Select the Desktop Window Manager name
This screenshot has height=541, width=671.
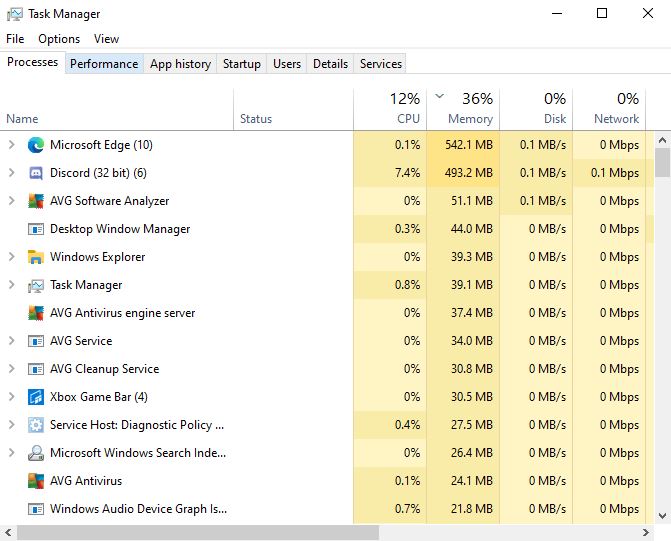point(120,229)
